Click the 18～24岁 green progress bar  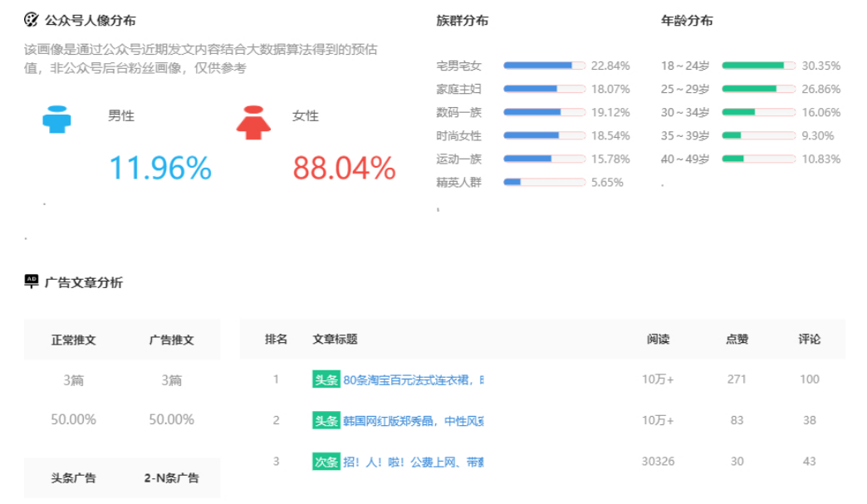tap(758, 66)
